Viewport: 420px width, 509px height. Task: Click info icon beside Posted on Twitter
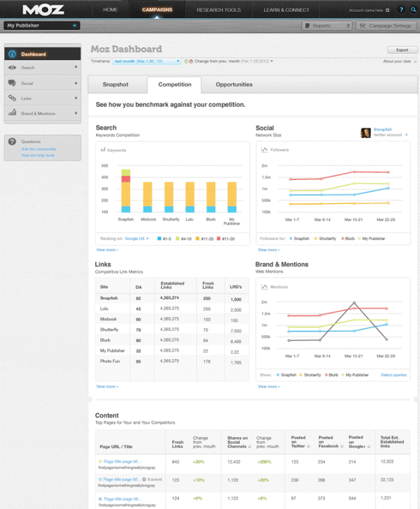[308, 446]
